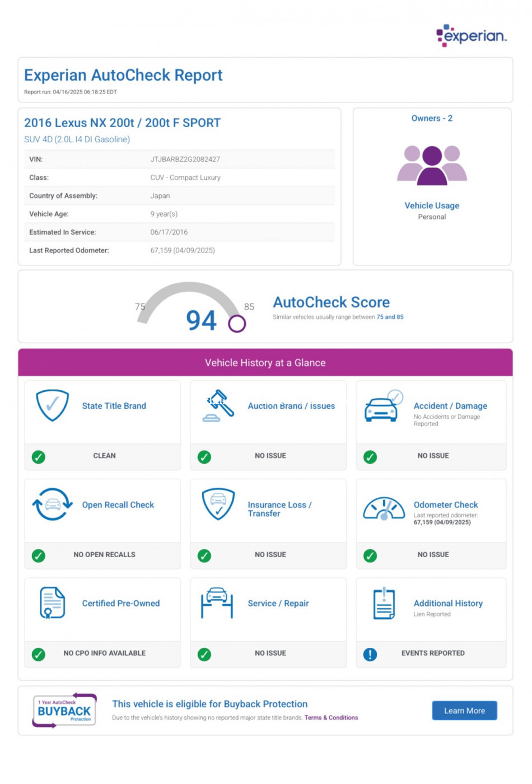Click the 94 score number

point(201,320)
